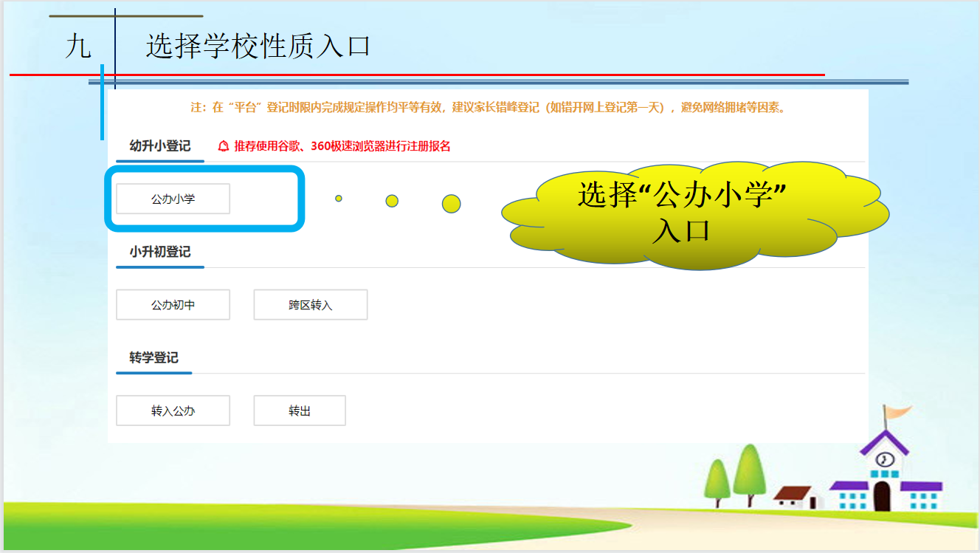Switch to the 幼升小登记 section tab
The height and width of the screenshot is (553, 980).
tap(159, 146)
